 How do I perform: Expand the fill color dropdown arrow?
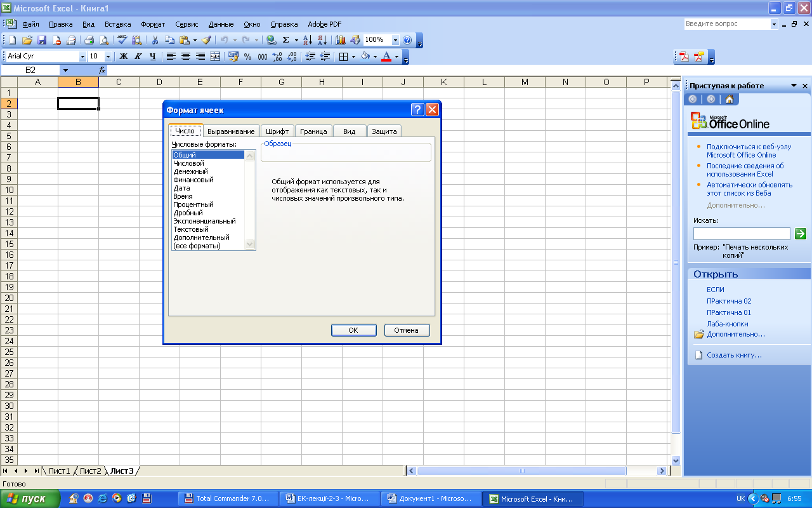[375, 57]
